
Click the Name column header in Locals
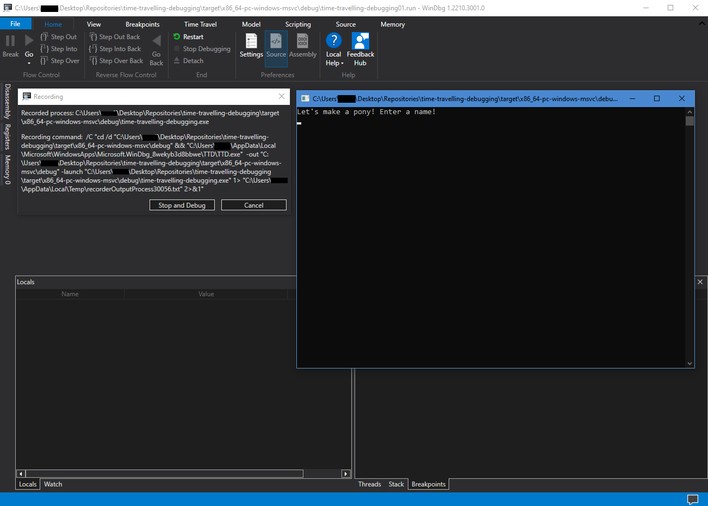pos(70,294)
